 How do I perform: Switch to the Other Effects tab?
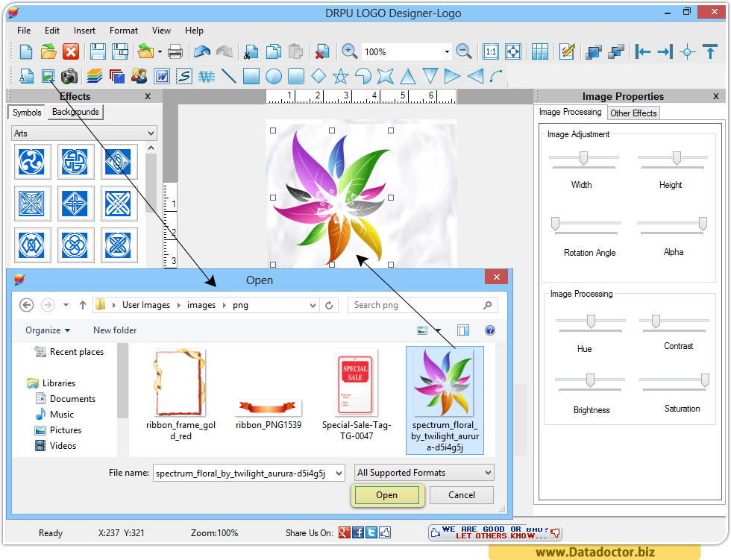pyautogui.click(x=633, y=113)
